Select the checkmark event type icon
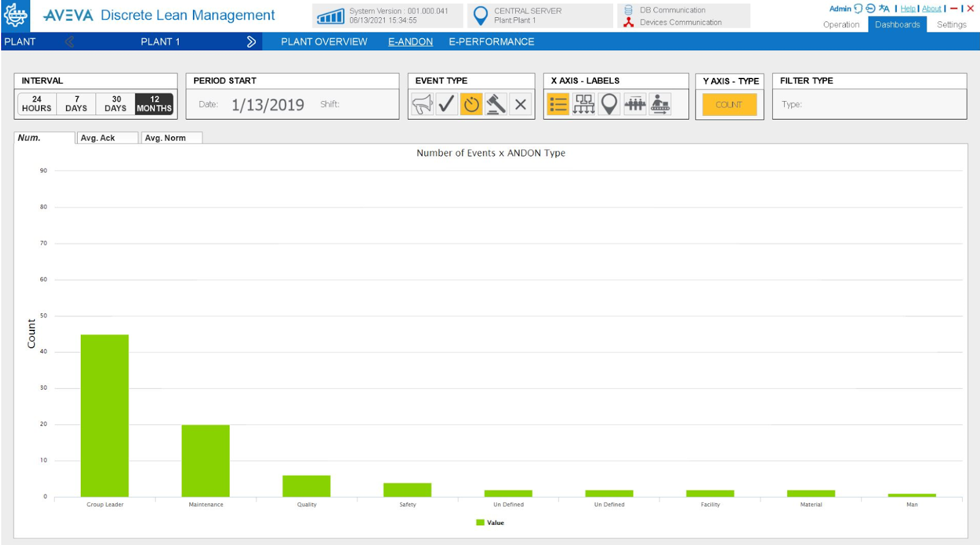Image resolution: width=980 pixels, height=545 pixels. click(447, 104)
